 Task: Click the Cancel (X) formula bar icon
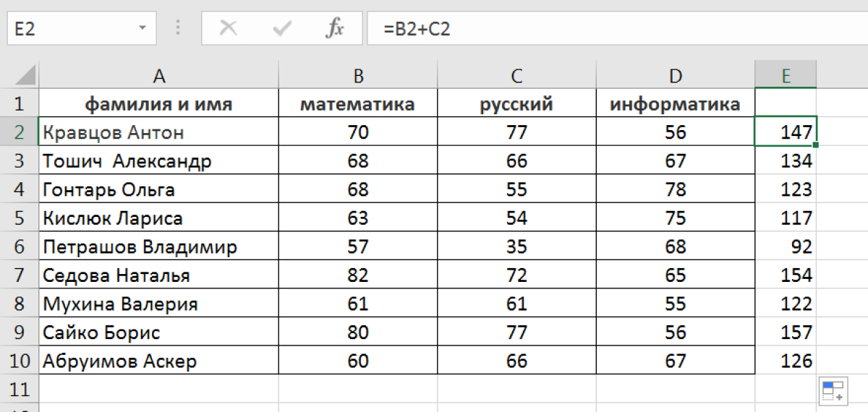[x=229, y=28]
